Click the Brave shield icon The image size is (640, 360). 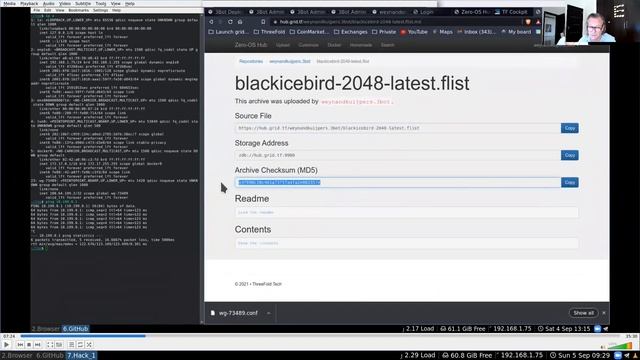(528, 22)
